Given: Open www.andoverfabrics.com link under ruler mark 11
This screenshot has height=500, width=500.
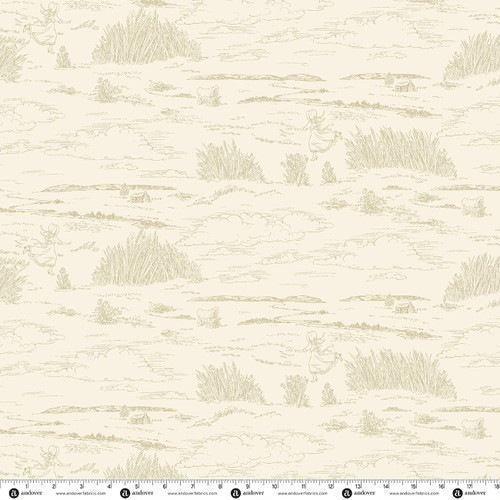Looking at the screenshot, I should pos(303,493).
